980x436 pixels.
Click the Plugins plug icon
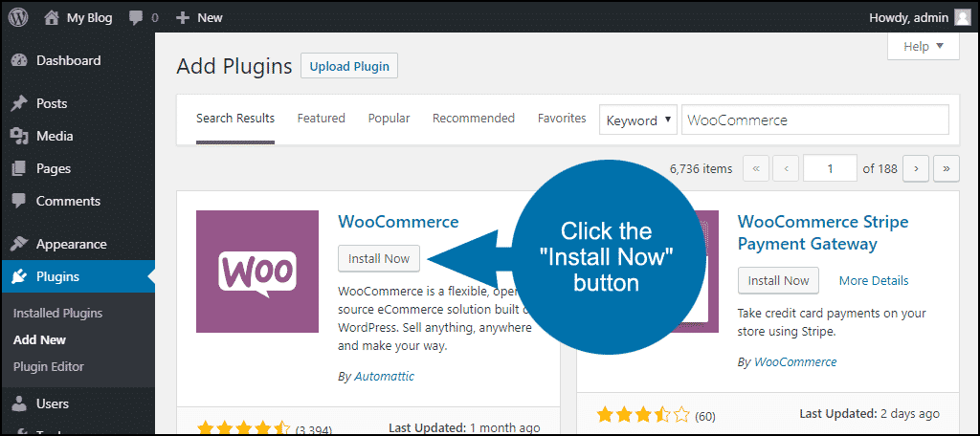tap(20, 276)
